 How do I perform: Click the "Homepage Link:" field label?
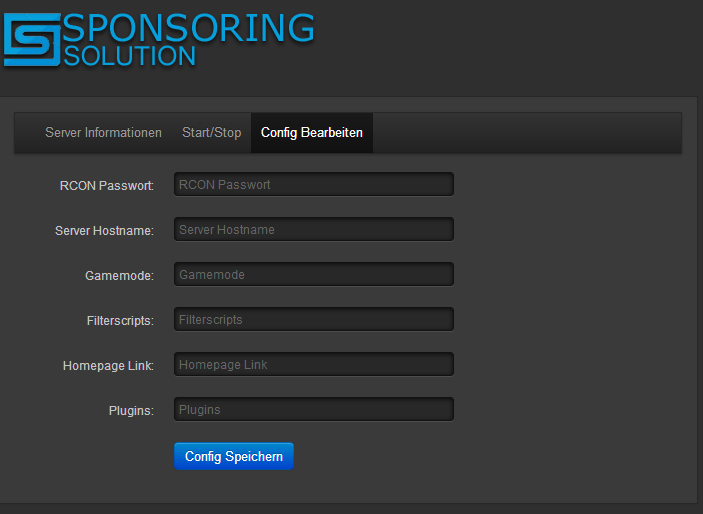[108, 366]
